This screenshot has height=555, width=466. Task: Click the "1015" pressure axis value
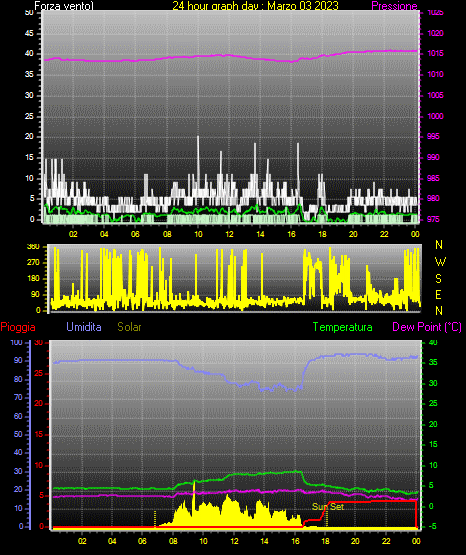(x=435, y=53)
